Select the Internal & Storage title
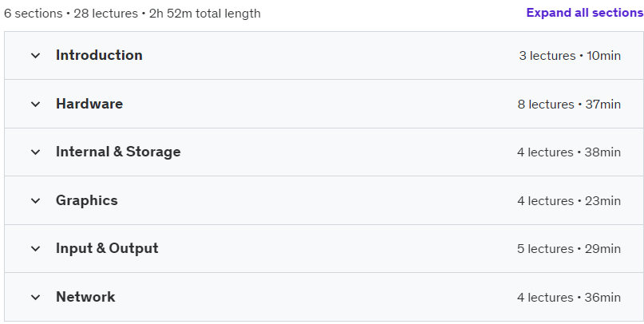The height and width of the screenshot is (324, 644). (x=118, y=152)
